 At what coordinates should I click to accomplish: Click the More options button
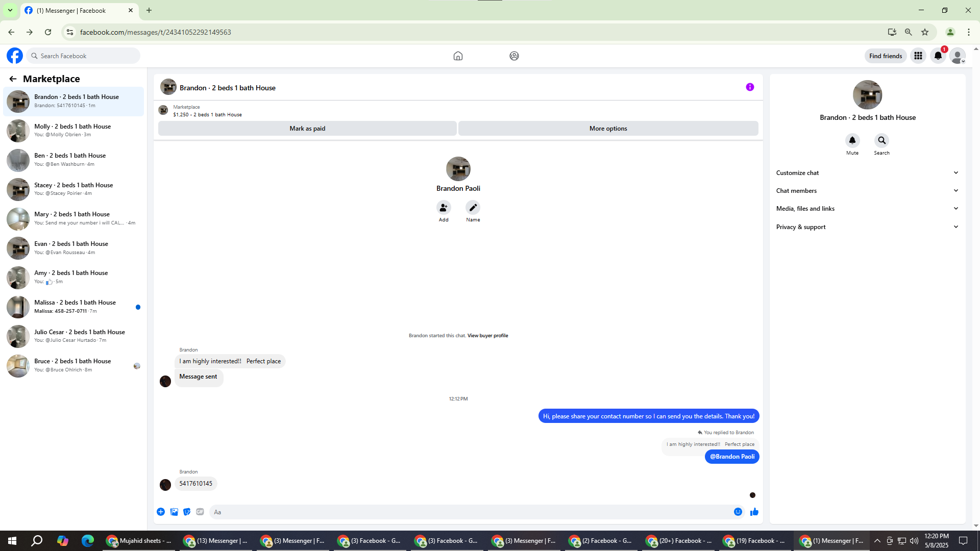(x=608, y=129)
